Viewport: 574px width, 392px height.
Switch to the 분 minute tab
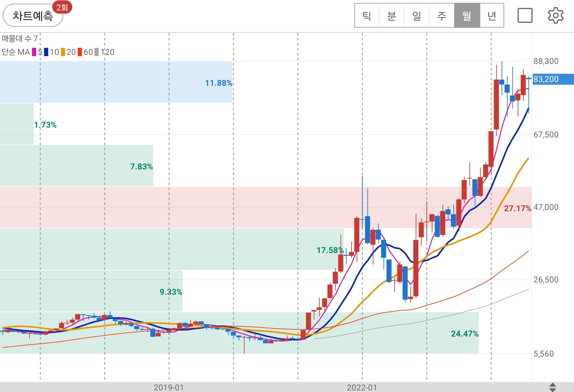coord(392,16)
